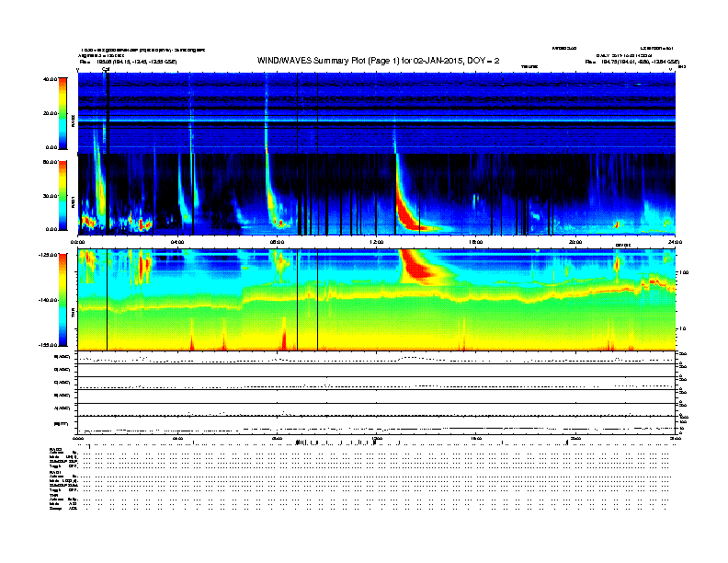
Task: Click the RAD2 color scale bar
Action: pyautogui.click(x=63, y=113)
